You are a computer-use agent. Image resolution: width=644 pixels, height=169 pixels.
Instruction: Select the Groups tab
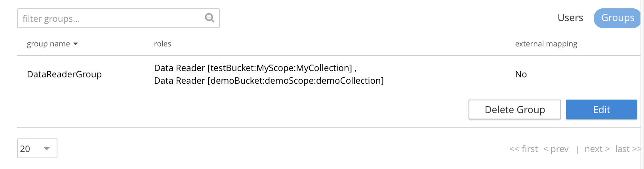[x=617, y=18]
